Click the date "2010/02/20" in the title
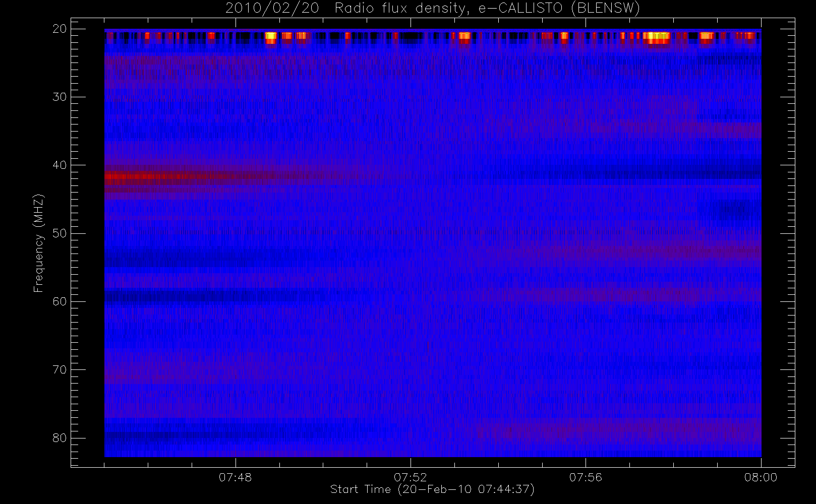Screen dimensions: 816x504 (x=272, y=9)
